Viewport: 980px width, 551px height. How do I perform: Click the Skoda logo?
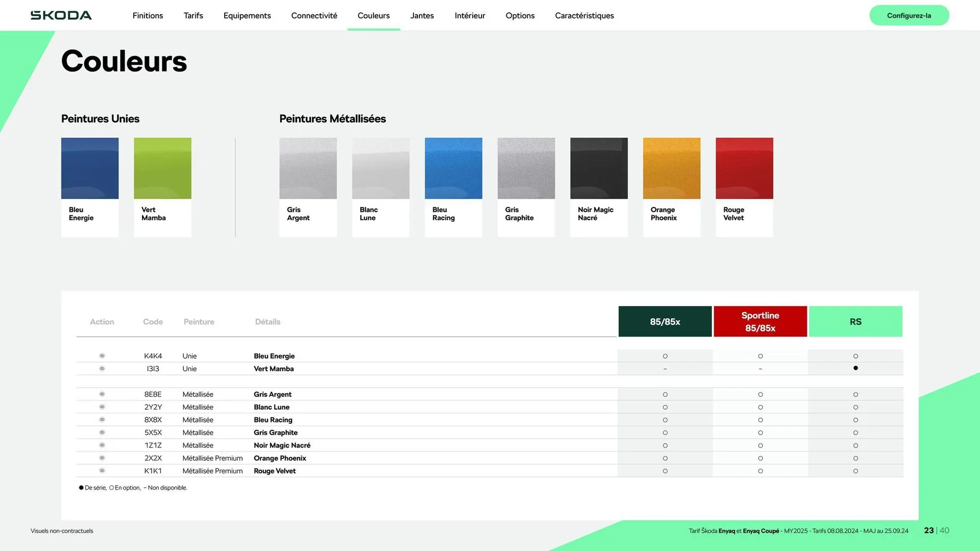click(61, 15)
